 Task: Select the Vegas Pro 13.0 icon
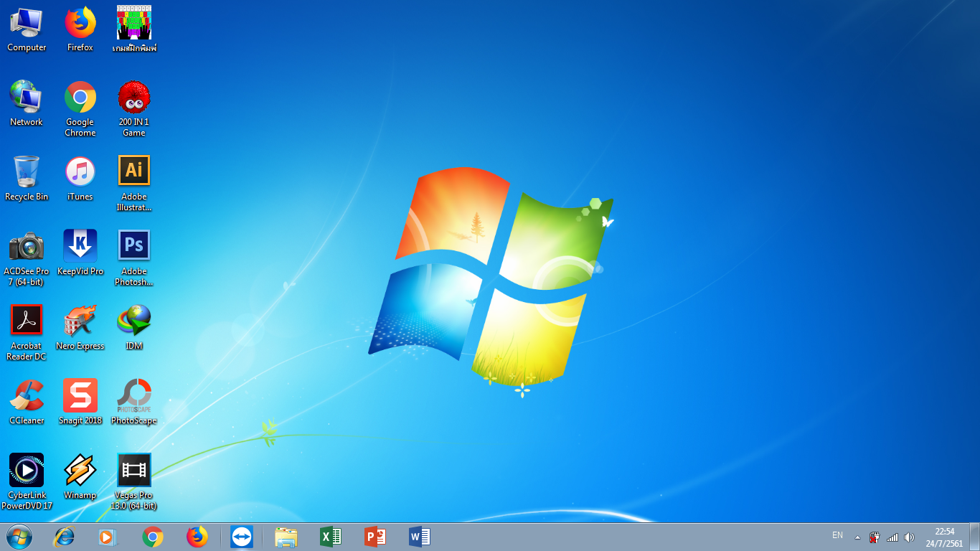(134, 482)
